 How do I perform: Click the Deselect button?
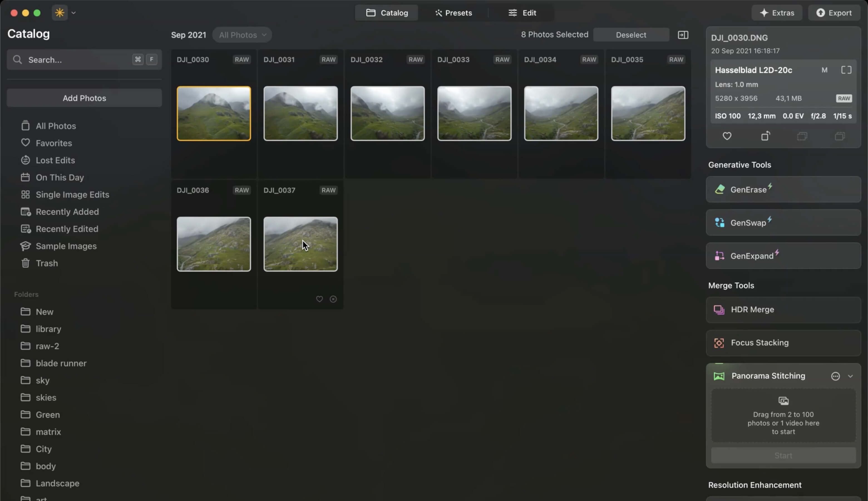pyautogui.click(x=631, y=35)
